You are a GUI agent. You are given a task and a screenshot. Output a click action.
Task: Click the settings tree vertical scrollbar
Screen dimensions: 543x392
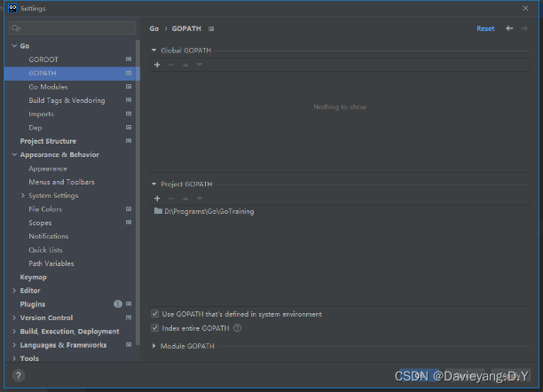pyautogui.click(x=138, y=192)
